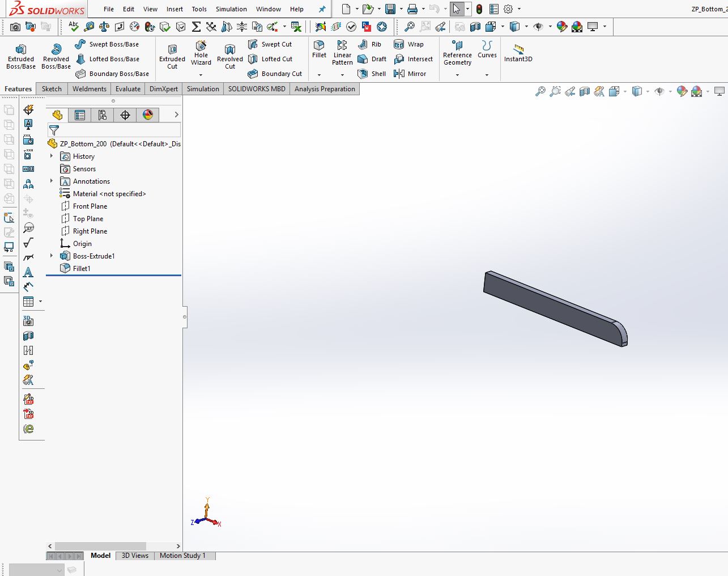Open the Linear Pattern dropdown arrow
Screen dimensions: 728x576
point(342,75)
